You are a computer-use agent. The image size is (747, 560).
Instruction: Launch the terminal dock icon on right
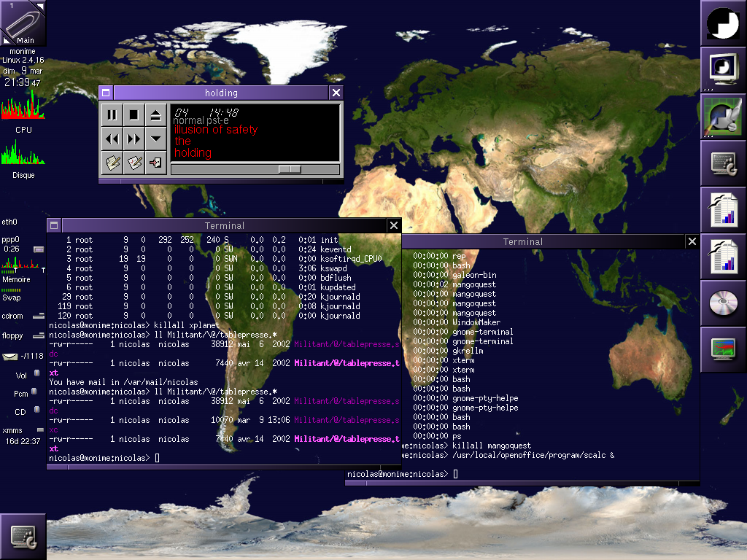click(x=723, y=163)
